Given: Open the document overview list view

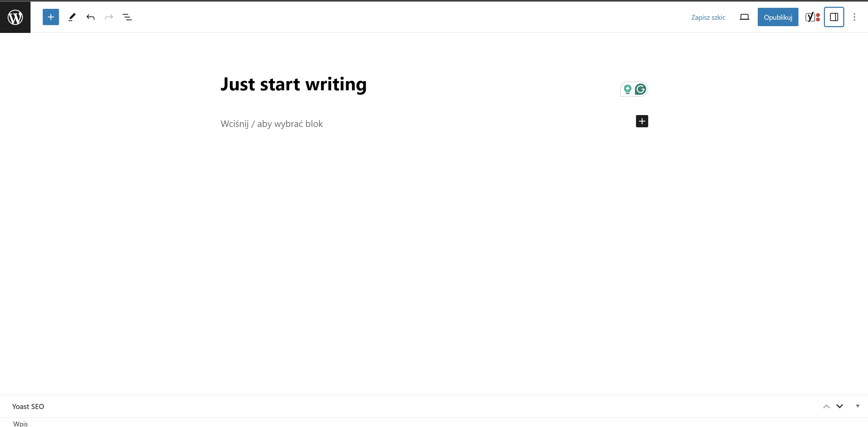Looking at the screenshot, I should (x=127, y=17).
